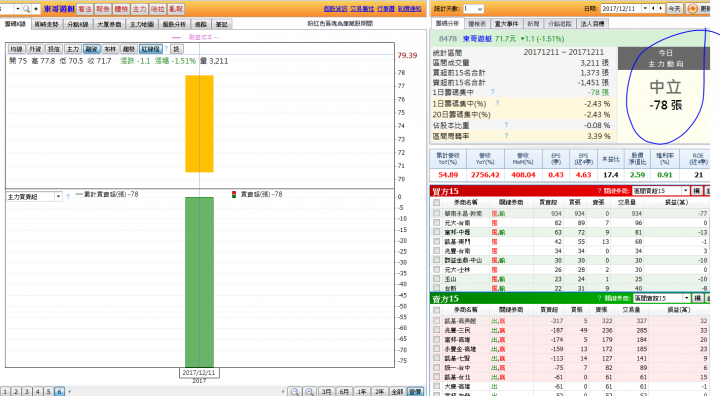Click the orange refresh icon next to 今天
Screen dimensions: 720x396
[x=693, y=8]
